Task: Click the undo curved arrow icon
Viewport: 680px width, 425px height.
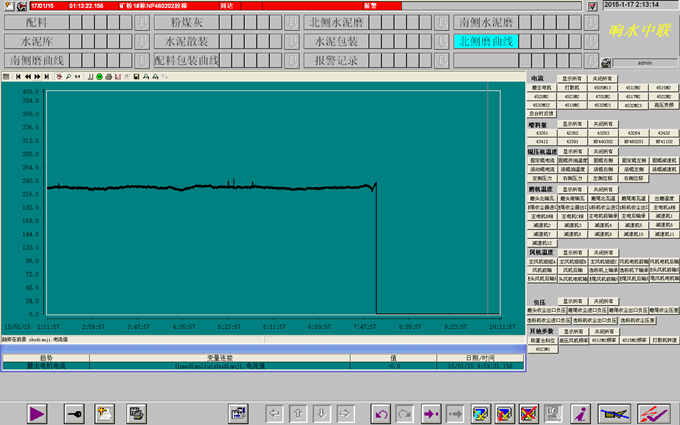Action: click(x=381, y=411)
